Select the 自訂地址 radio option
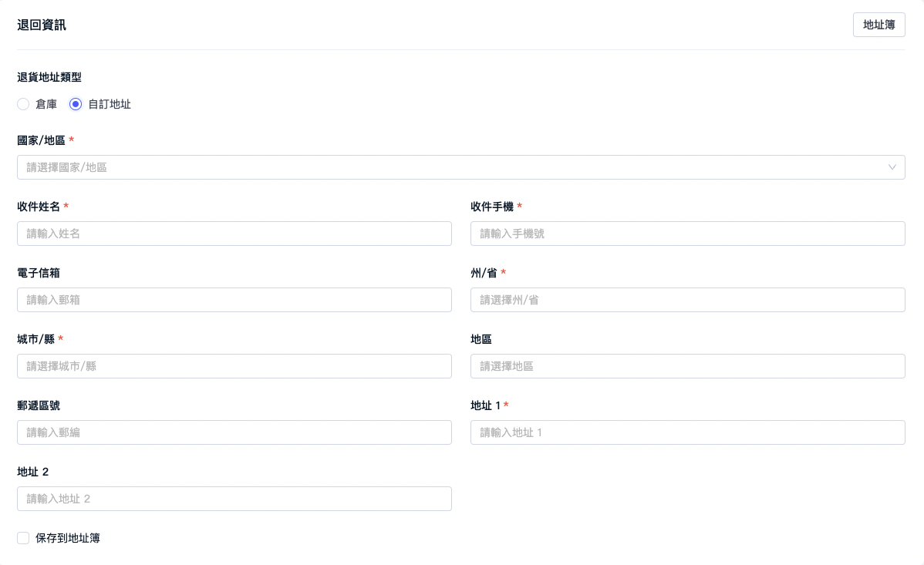This screenshot has height=565, width=924. coord(76,104)
